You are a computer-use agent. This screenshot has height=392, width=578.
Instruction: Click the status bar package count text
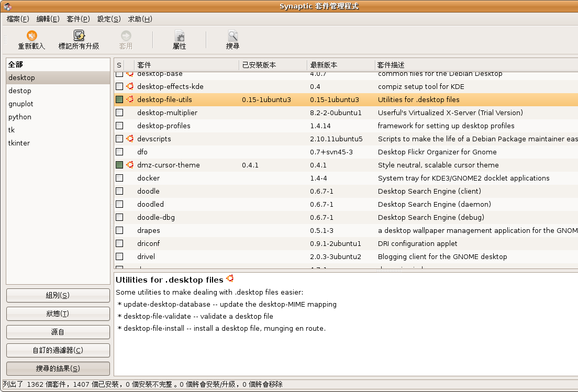pos(142,384)
